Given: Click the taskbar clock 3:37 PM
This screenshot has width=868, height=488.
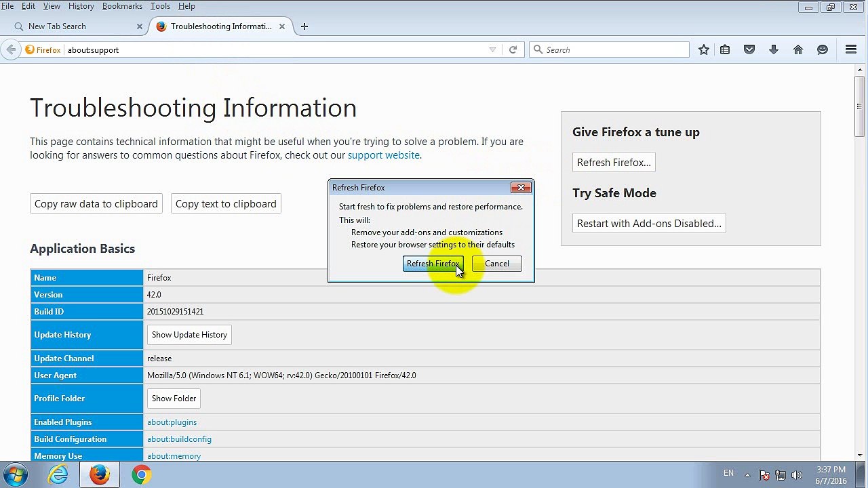Looking at the screenshot, I should coord(831,470).
